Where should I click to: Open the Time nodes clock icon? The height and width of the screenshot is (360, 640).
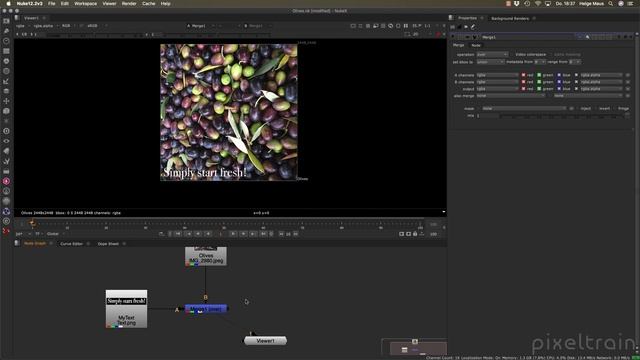(x=6, y=41)
